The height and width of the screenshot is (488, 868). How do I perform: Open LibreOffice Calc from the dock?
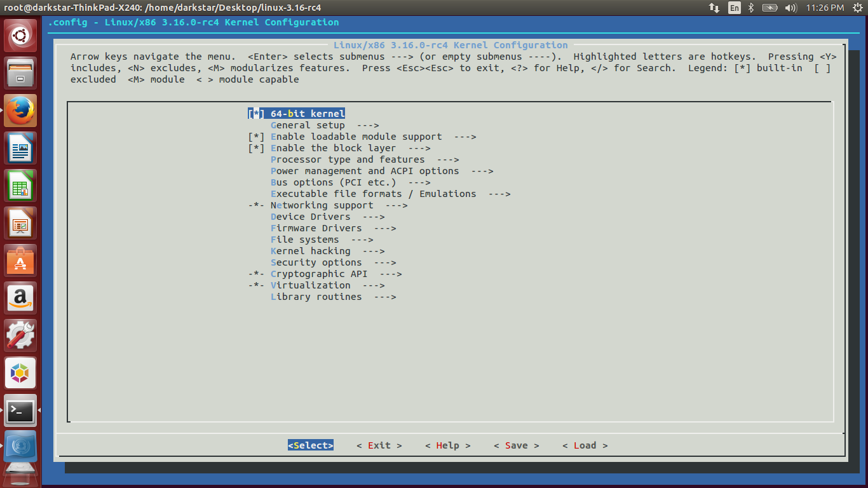coord(20,186)
